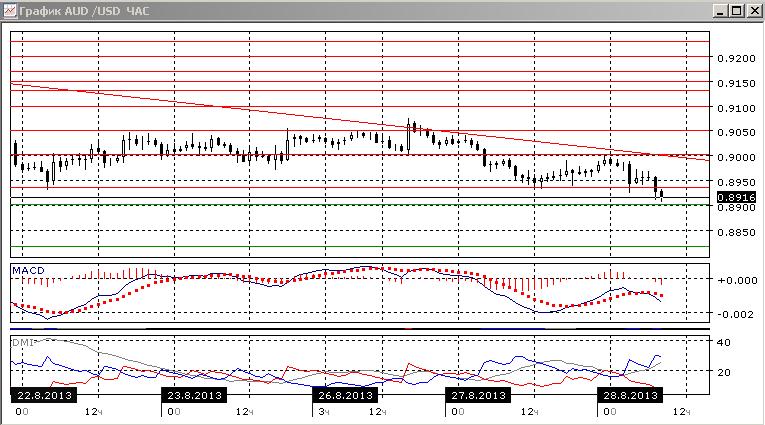Viewport: 765px width, 425px height.
Task: Click the DMI scale value 40
Action: 724,343
